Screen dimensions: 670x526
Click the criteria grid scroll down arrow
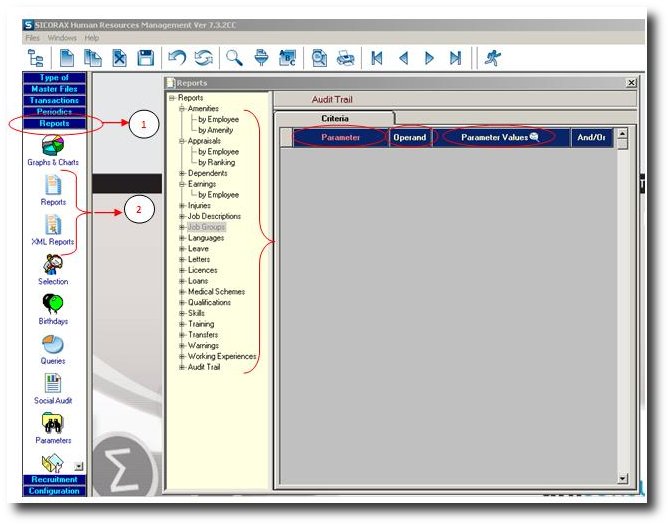tap(621, 479)
